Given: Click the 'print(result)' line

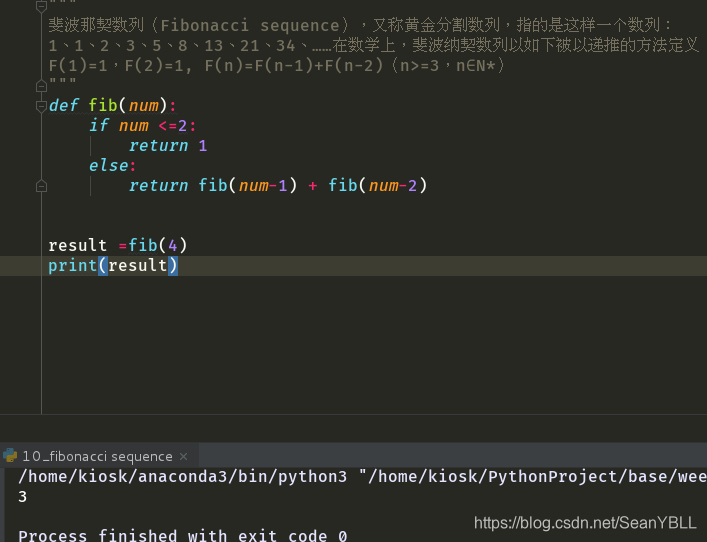Looking at the screenshot, I should click(x=113, y=265).
